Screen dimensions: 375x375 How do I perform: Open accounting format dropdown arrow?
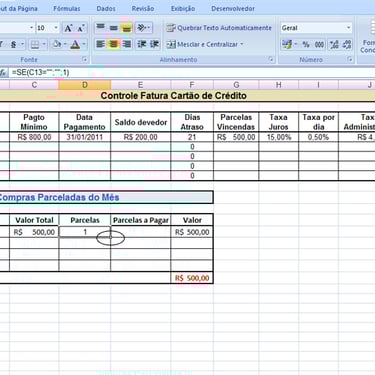pyautogui.click(x=295, y=44)
